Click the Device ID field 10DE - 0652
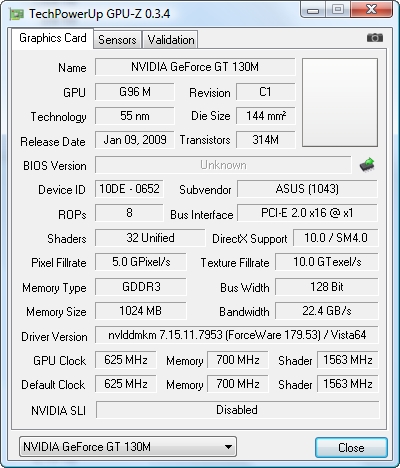Viewport: 400px width, 468px height. point(129,189)
